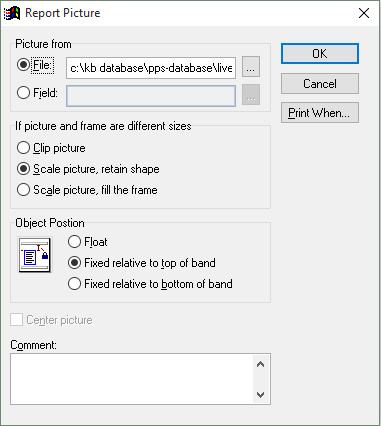Toggle the Center picture checkbox
Image resolution: width=381 pixels, height=426 pixels.
pyautogui.click(x=17, y=320)
